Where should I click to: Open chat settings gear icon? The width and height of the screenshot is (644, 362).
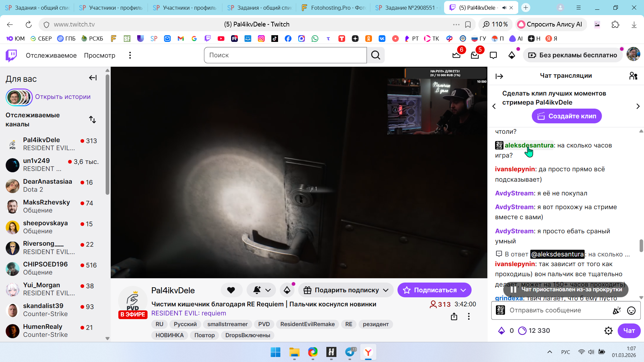click(608, 331)
